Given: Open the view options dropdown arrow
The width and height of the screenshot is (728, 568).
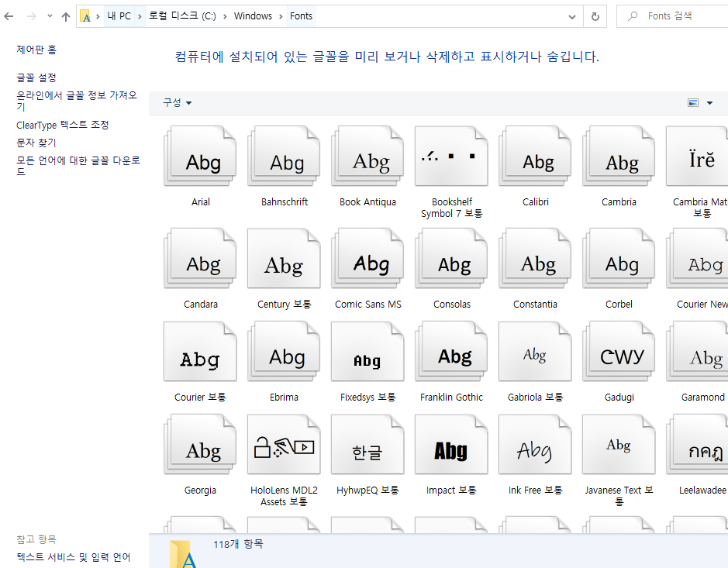Looking at the screenshot, I should tap(710, 103).
